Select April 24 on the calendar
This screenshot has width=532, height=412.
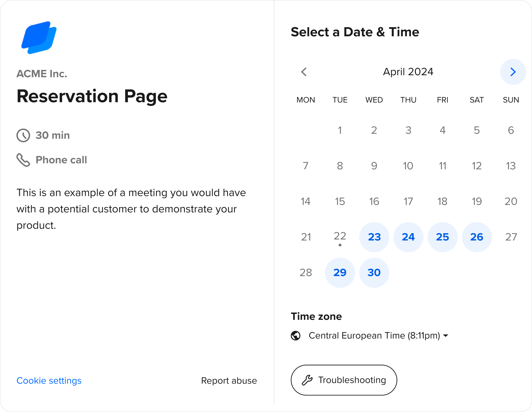[408, 237]
